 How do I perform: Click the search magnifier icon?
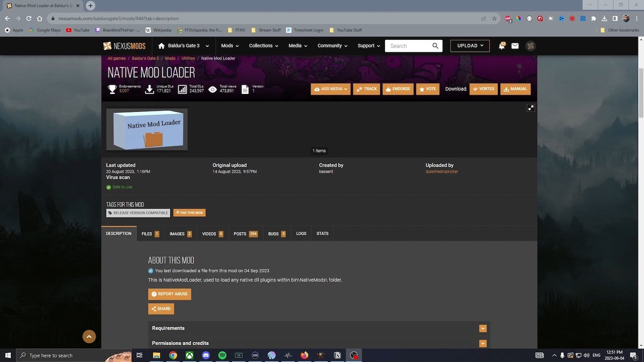pos(435,46)
